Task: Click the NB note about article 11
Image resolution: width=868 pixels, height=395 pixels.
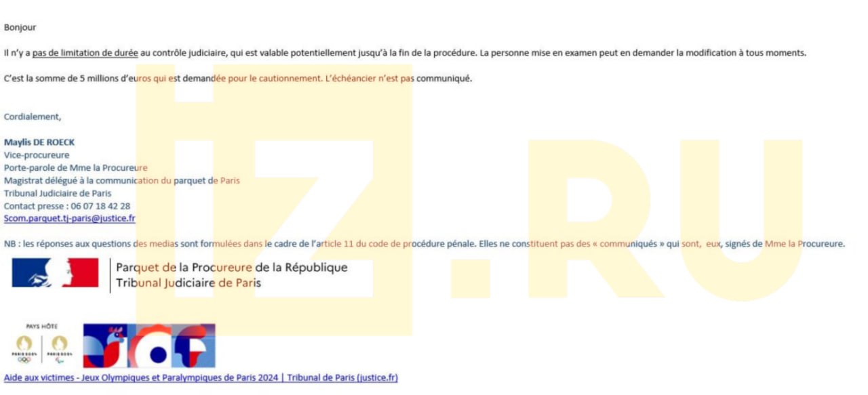Action: pos(424,244)
